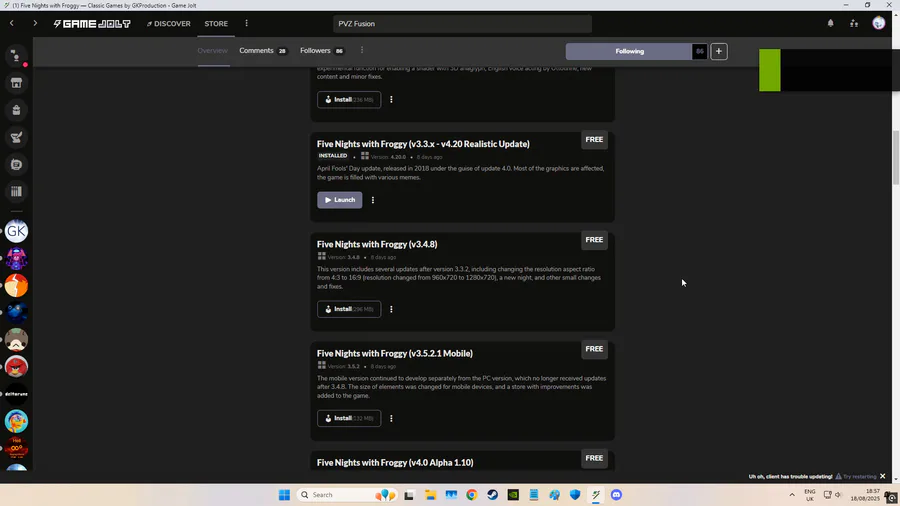
Task: Open the game page tabs overflow menu
Action: [x=362, y=50]
